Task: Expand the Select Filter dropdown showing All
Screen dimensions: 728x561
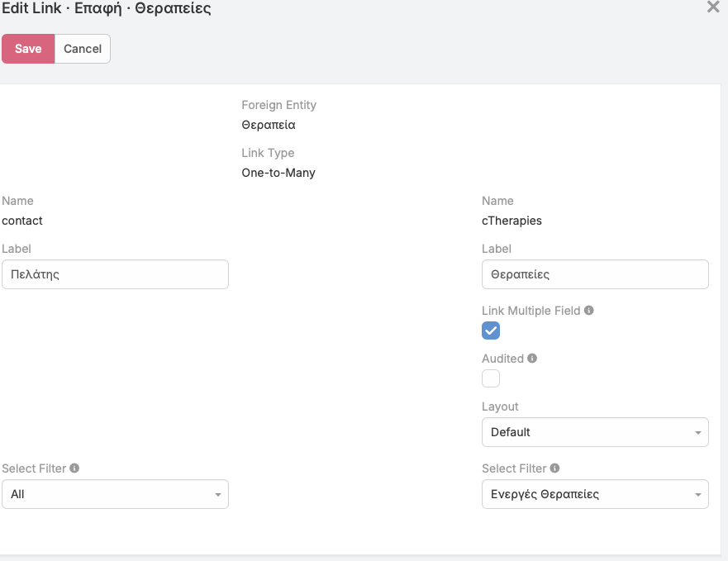Action: tap(115, 494)
